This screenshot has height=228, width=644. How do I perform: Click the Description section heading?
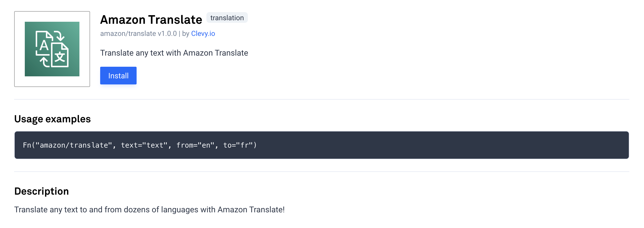[41, 191]
